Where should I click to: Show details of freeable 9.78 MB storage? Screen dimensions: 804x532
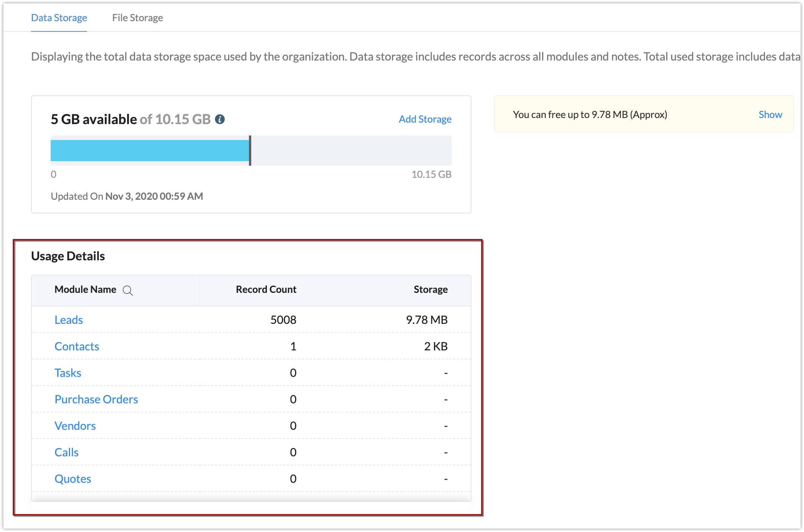770,114
